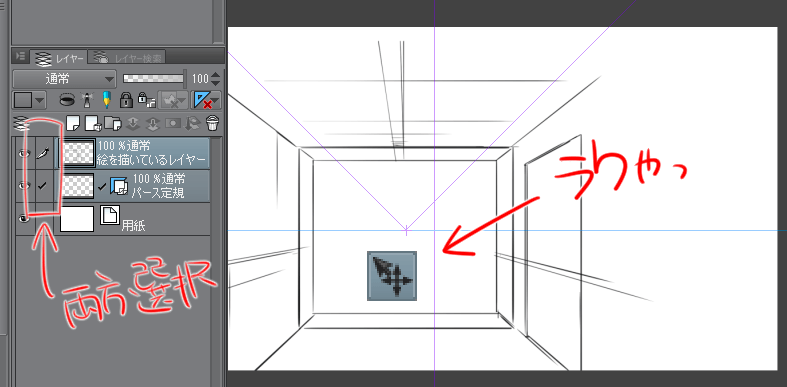Create a new vector layer

click(x=92, y=122)
